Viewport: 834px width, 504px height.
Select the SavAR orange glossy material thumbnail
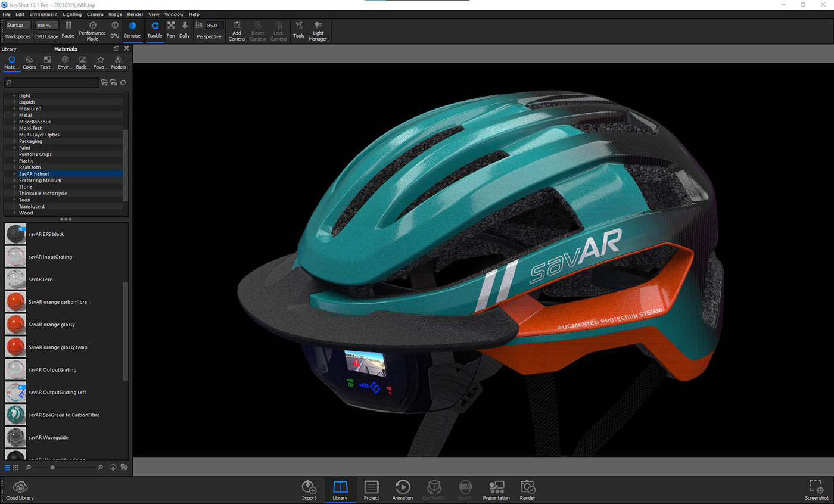pos(15,325)
